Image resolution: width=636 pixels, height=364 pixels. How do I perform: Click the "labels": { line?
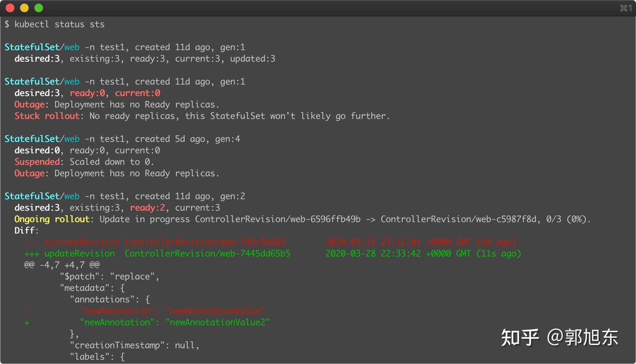(x=97, y=357)
